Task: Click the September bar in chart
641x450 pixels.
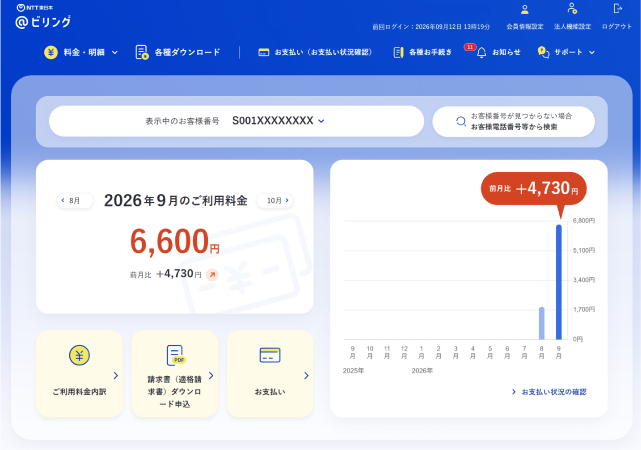Action: click(558, 282)
